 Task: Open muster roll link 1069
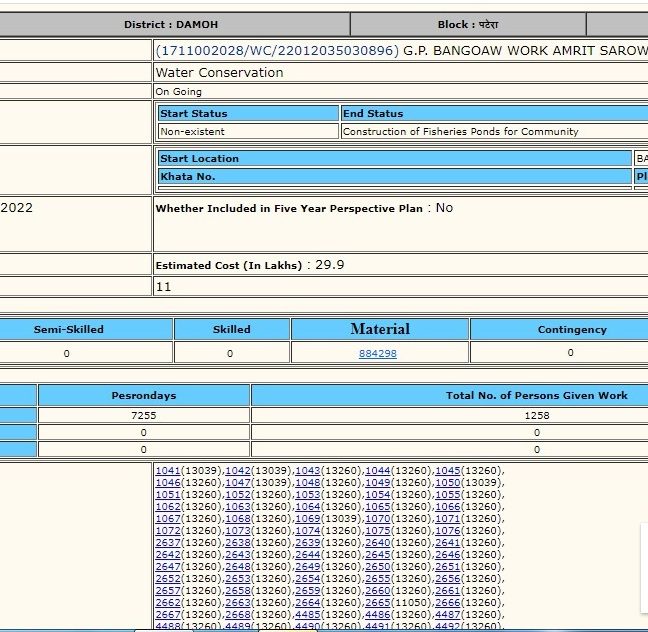click(x=307, y=518)
